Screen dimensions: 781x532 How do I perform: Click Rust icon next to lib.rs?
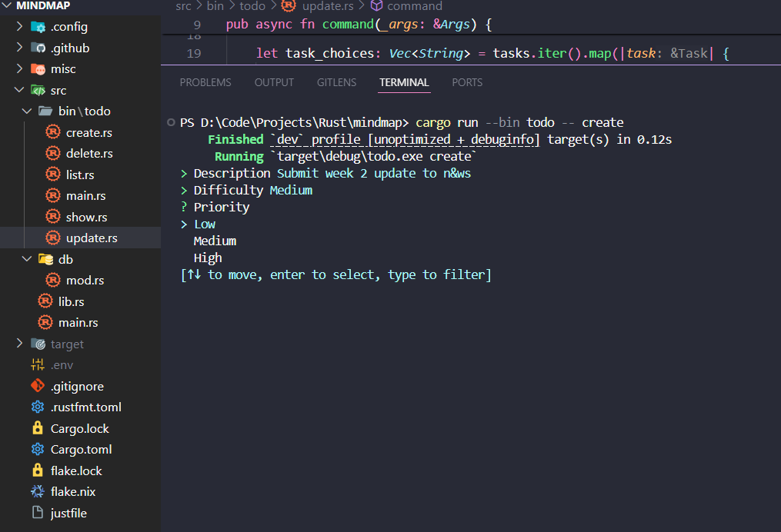click(x=45, y=301)
